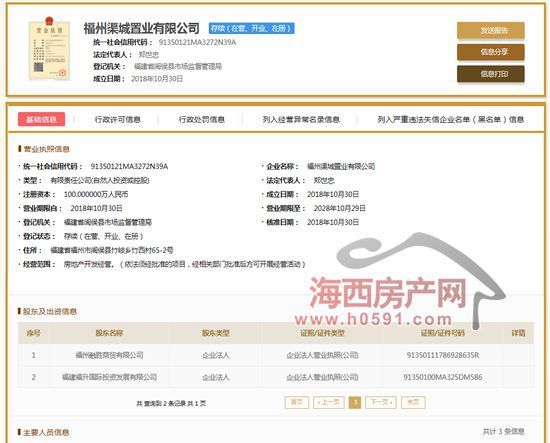This screenshot has width=550, height=443.
Task: Click the 股东类型 column header
Action: (x=216, y=333)
